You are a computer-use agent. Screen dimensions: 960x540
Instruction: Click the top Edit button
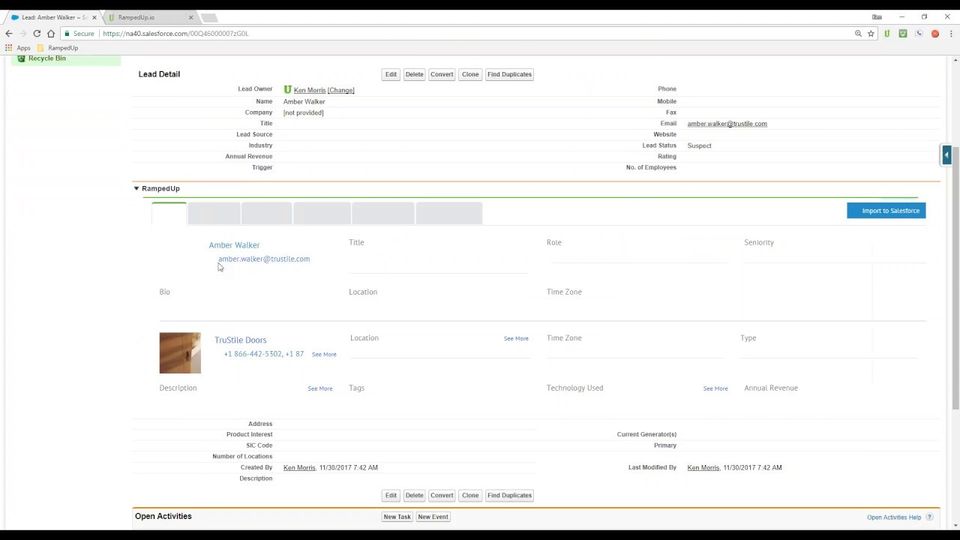391,75
